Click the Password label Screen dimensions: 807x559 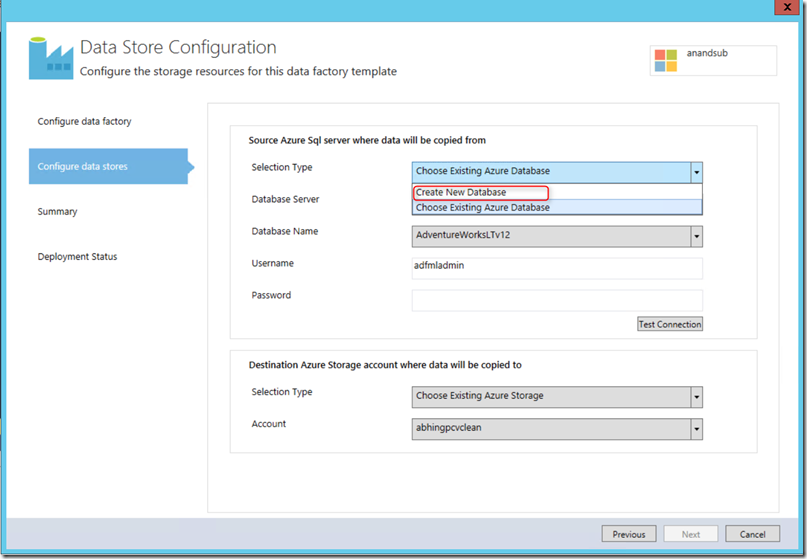coord(271,295)
